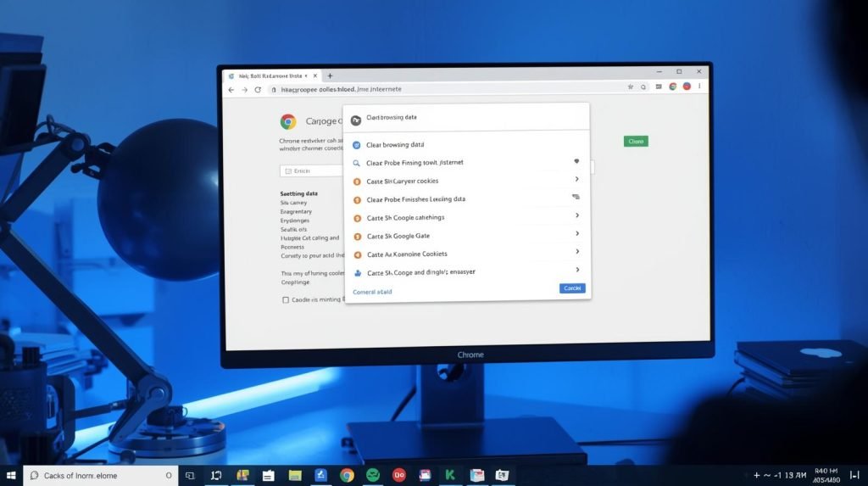Bookmark this page with the star icon
Image resolution: width=868 pixels, height=486 pixels.
[630, 87]
